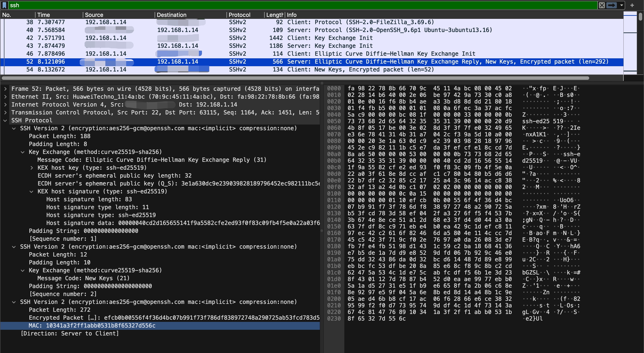
Task: Apply the display filter arrow button
Action: pos(612,5)
